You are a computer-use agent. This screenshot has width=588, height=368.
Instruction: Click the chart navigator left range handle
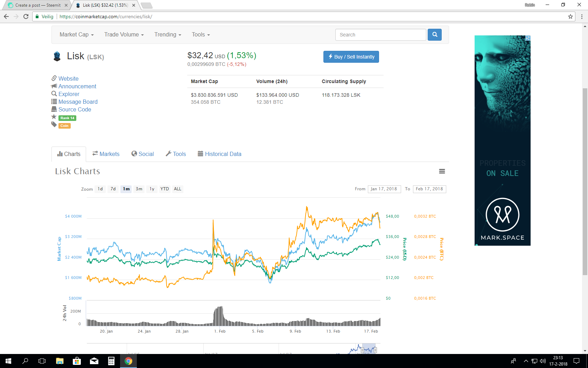coord(362,350)
